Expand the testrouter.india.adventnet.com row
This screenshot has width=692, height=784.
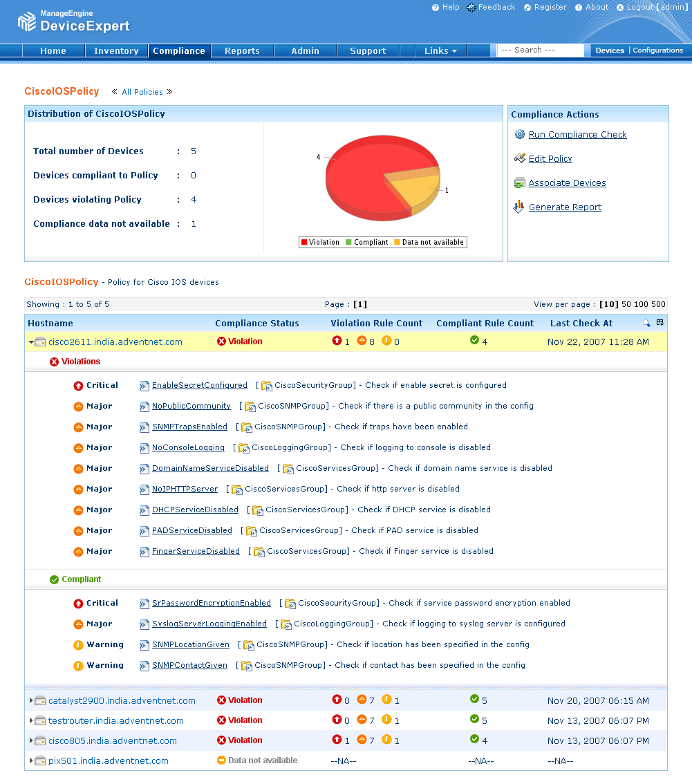click(x=31, y=720)
